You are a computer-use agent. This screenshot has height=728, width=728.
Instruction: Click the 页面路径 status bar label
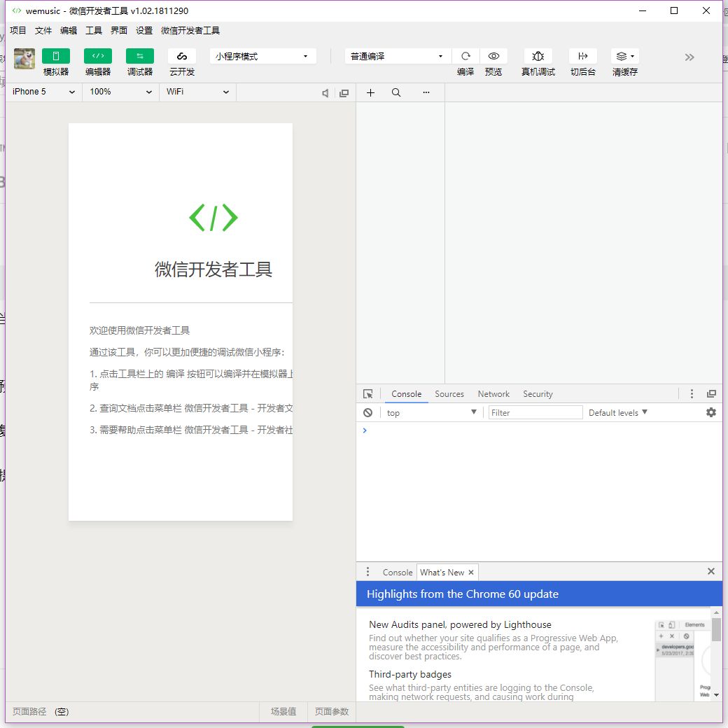coord(29,712)
